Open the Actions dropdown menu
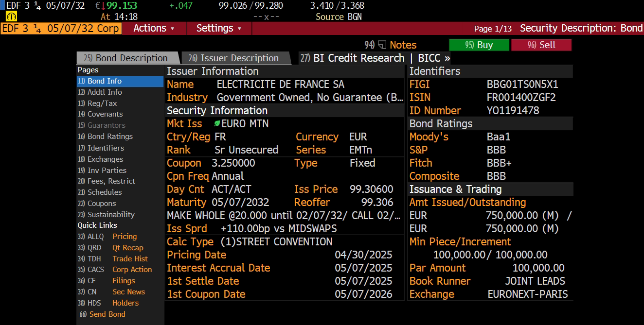 154,28
